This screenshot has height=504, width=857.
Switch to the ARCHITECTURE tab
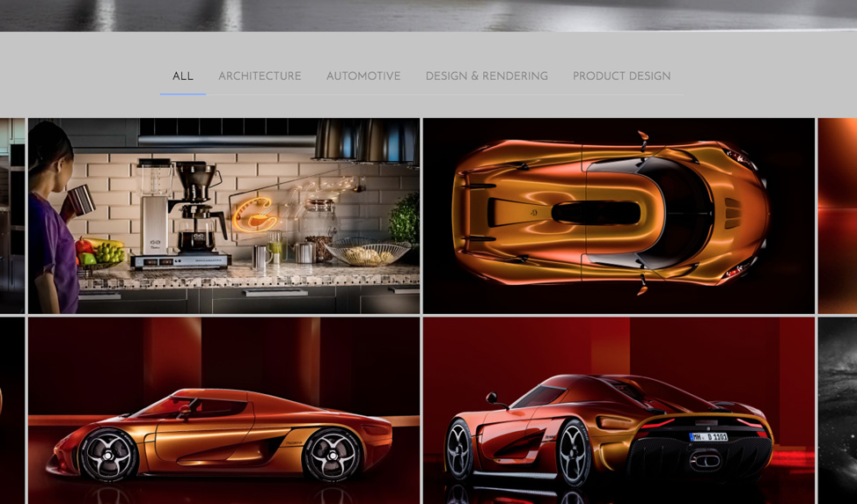click(x=260, y=76)
